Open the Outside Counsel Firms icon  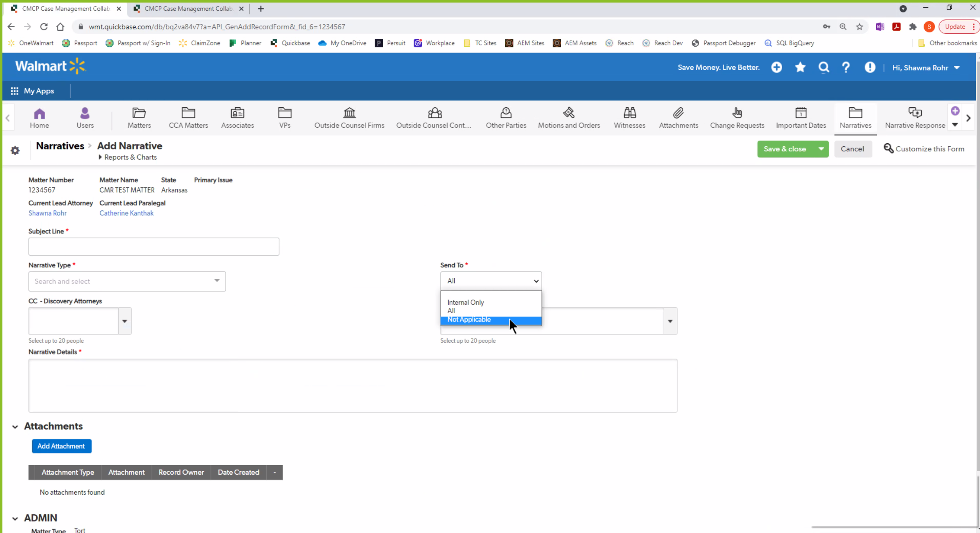click(349, 113)
